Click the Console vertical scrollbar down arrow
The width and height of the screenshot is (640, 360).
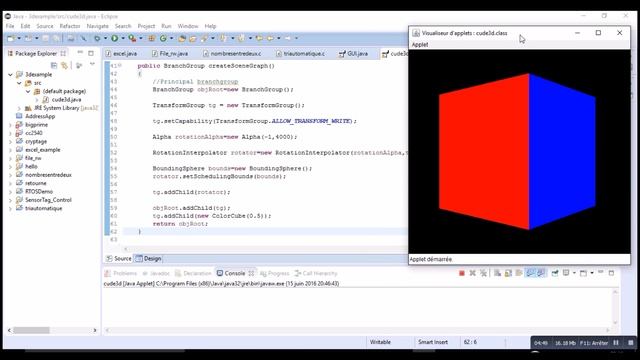tap(615, 322)
